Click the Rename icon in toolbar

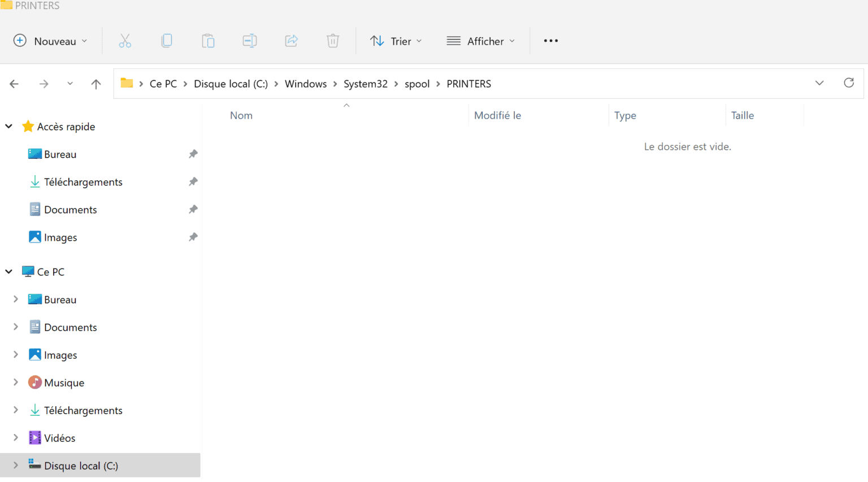coord(250,41)
